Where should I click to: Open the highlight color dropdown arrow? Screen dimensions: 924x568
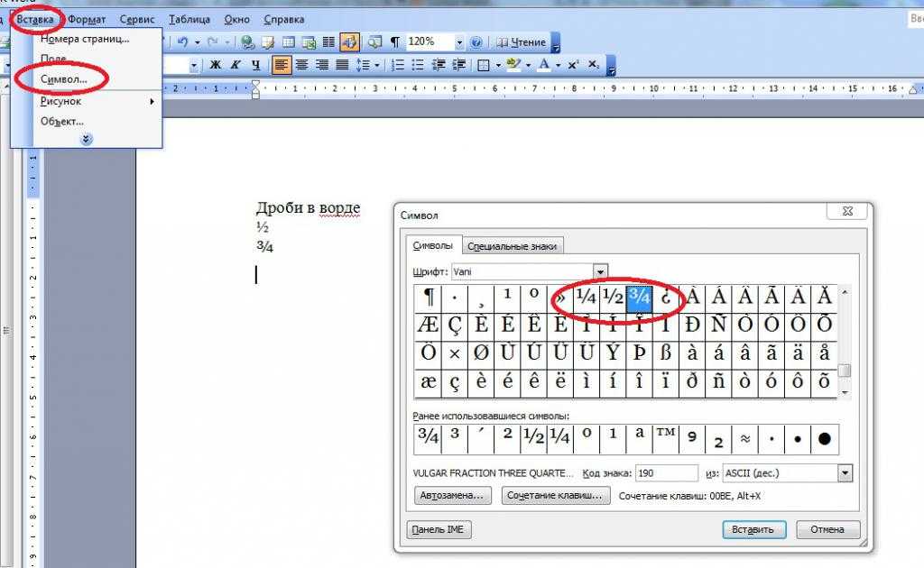click(528, 65)
